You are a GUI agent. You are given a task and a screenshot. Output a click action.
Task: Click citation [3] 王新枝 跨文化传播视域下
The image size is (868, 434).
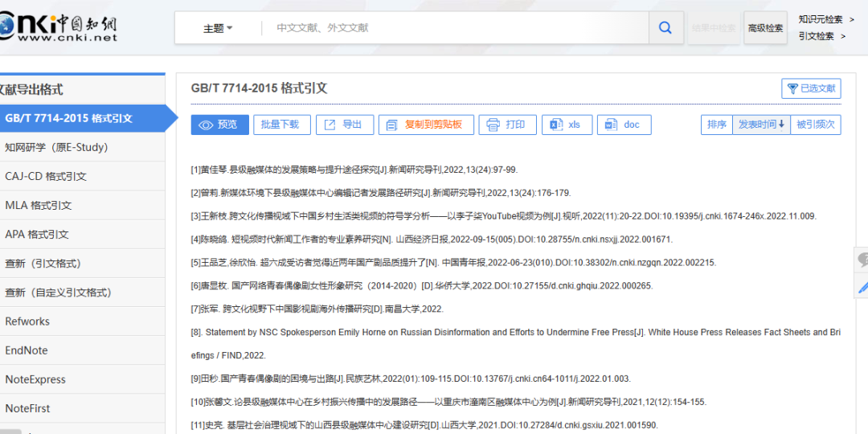[504, 216]
